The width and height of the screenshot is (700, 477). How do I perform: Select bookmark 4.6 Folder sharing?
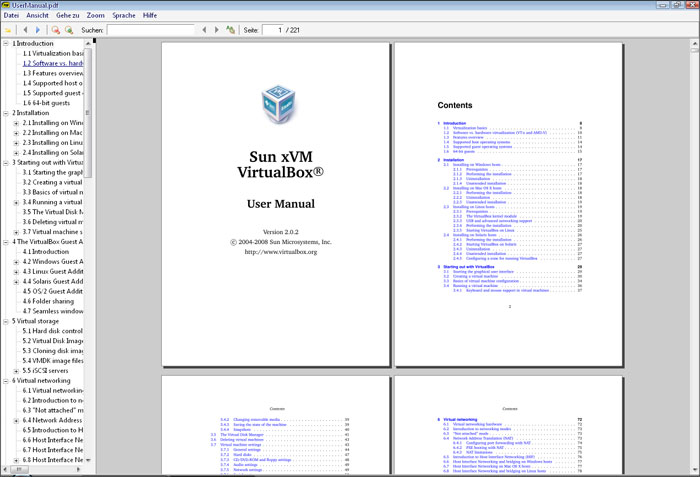click(53, 301)
